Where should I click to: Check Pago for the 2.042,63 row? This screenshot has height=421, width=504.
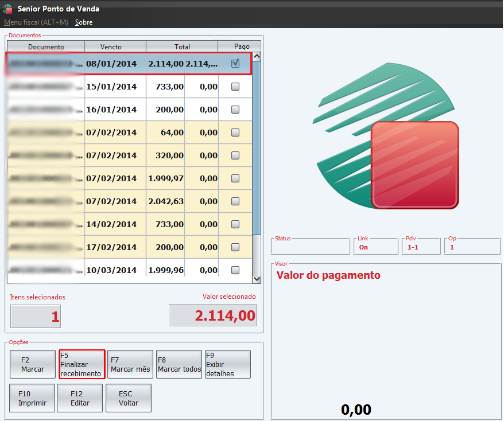(235, 201)
